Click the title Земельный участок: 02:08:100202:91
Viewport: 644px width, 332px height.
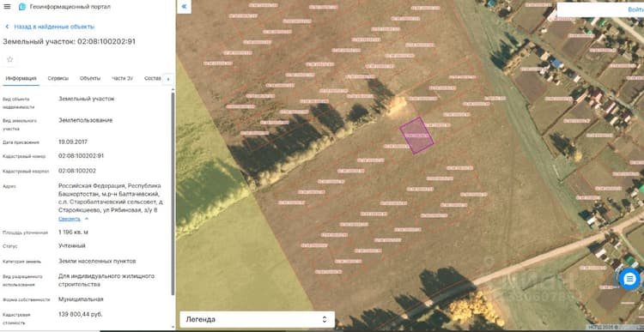pyautogui.click(x=69, y=41)
